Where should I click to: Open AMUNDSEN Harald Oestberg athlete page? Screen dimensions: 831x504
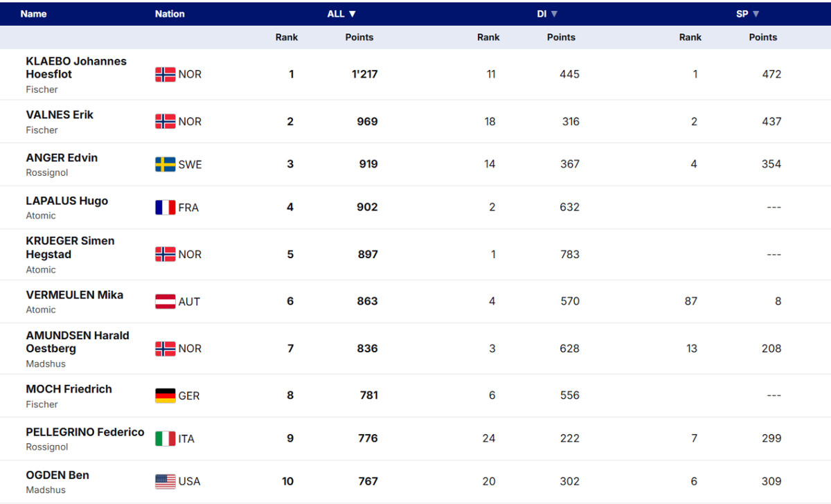coord(78,341)
